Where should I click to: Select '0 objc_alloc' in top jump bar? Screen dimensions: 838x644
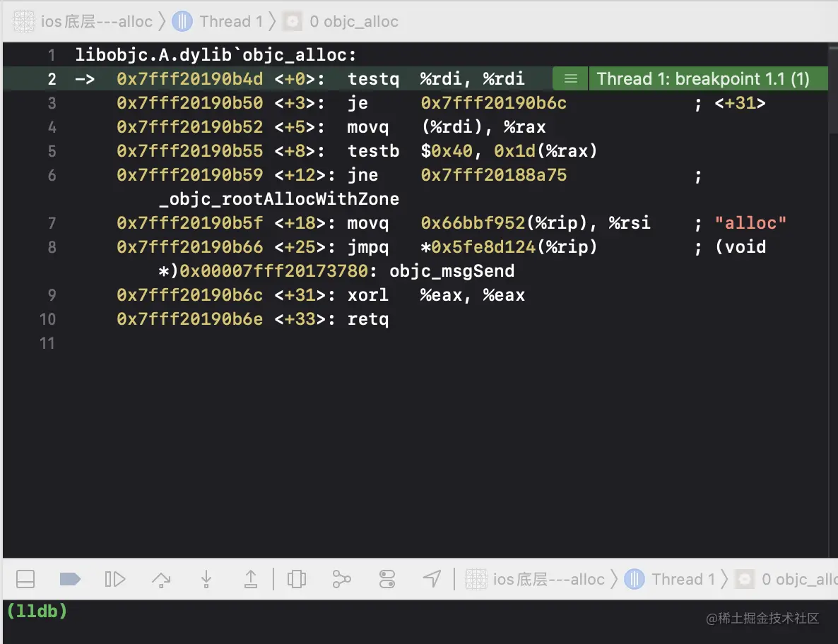[x=354, y=21]
